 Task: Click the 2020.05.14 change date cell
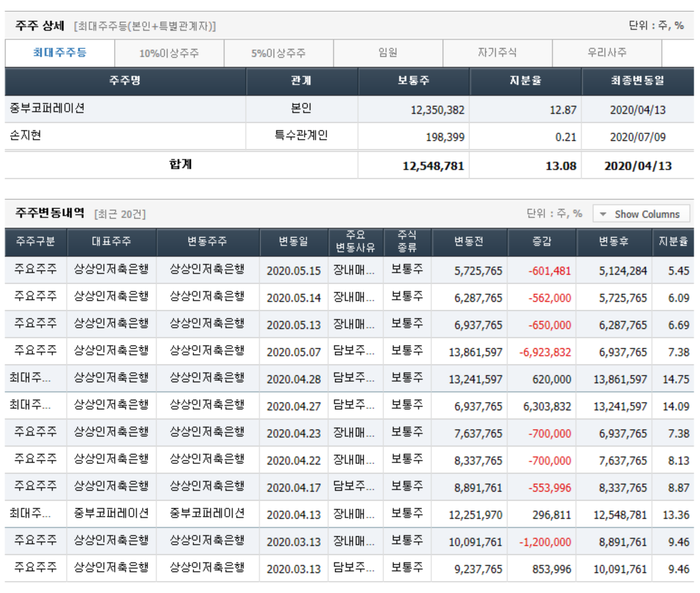coord(294,298)
